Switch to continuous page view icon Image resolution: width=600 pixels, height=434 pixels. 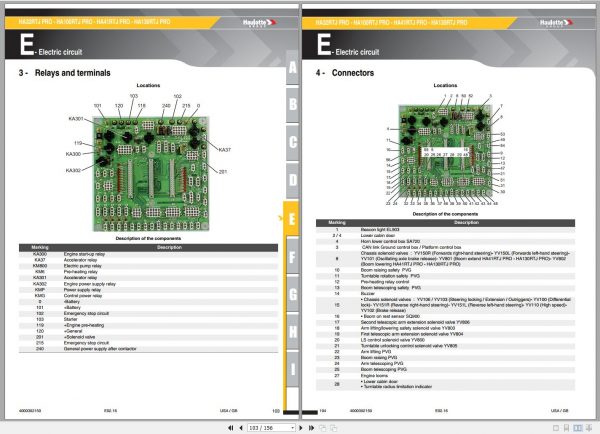click(x=567, y=427)
